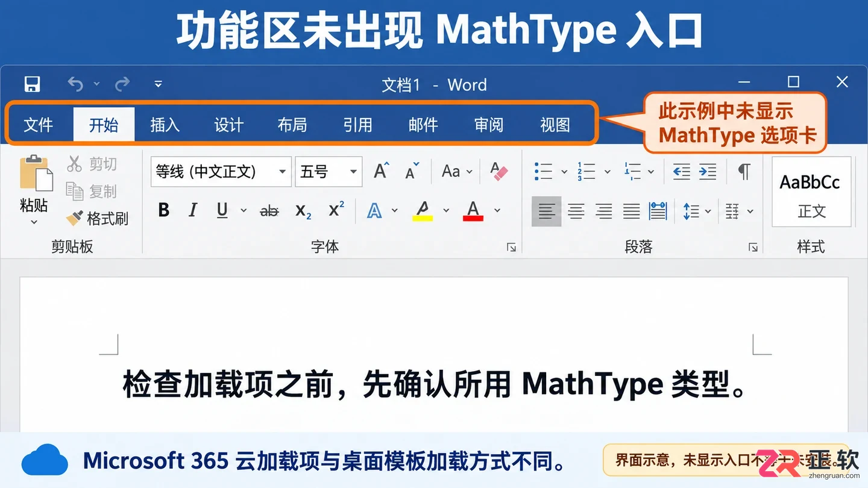This screenshot has width=868, height=488.
Task: Click the 复制 button
Action: [92, 191]
